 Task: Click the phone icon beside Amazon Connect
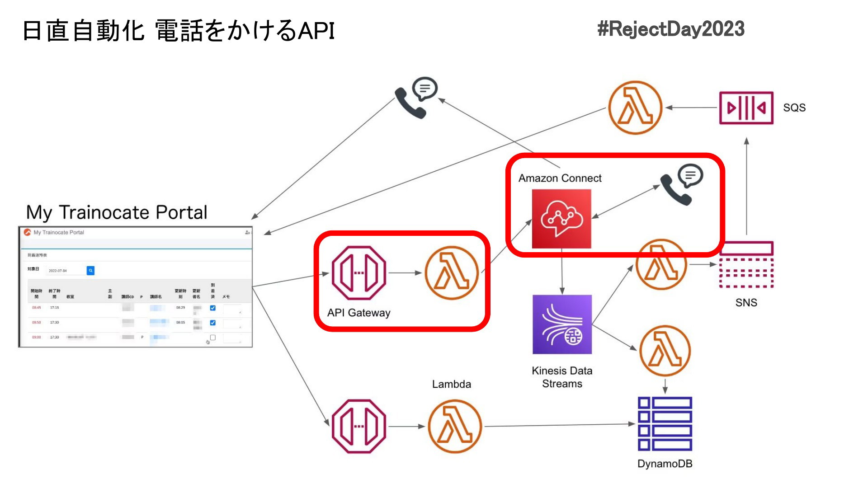pos(682,184)
